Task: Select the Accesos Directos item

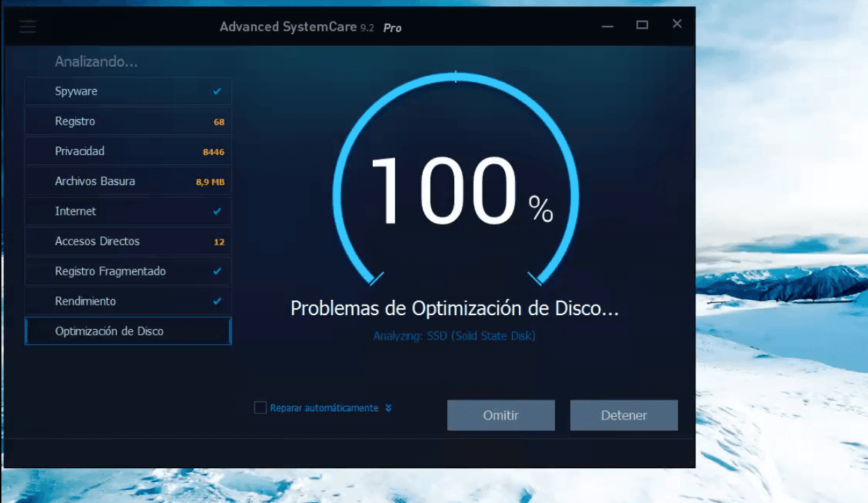Action: [x=128, y=241]
